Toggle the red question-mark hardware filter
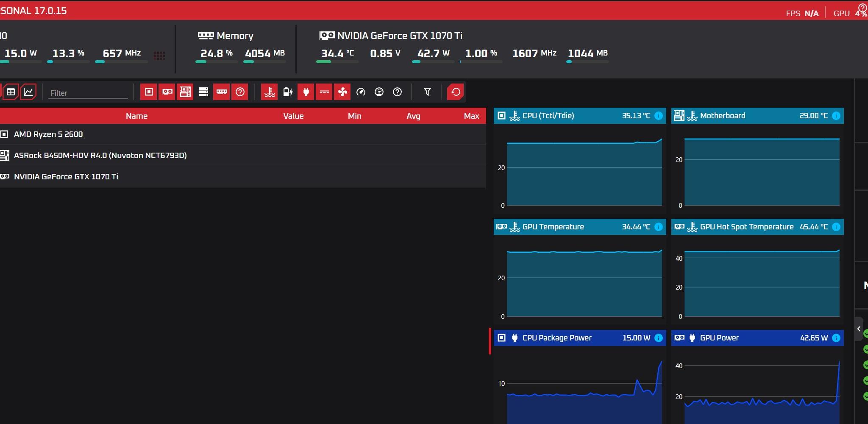Screen dimensions: 868x424 (240, 92)
